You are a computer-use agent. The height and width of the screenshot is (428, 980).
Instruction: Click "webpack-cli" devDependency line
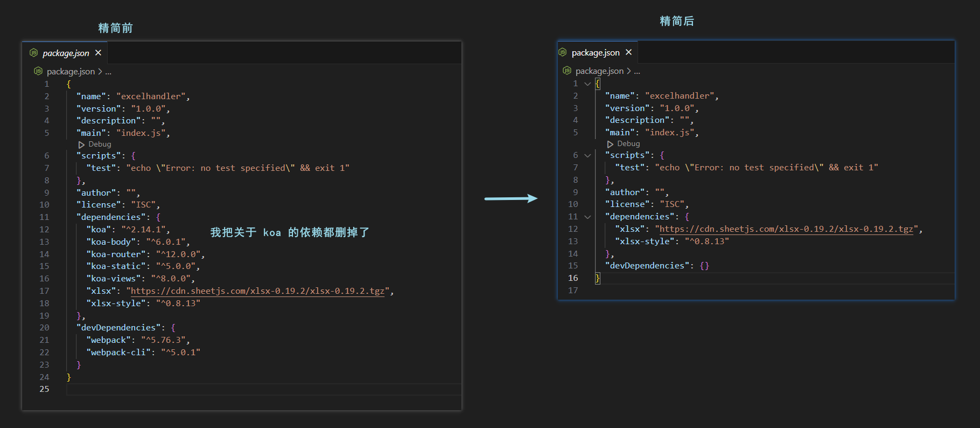pos(143,353)
